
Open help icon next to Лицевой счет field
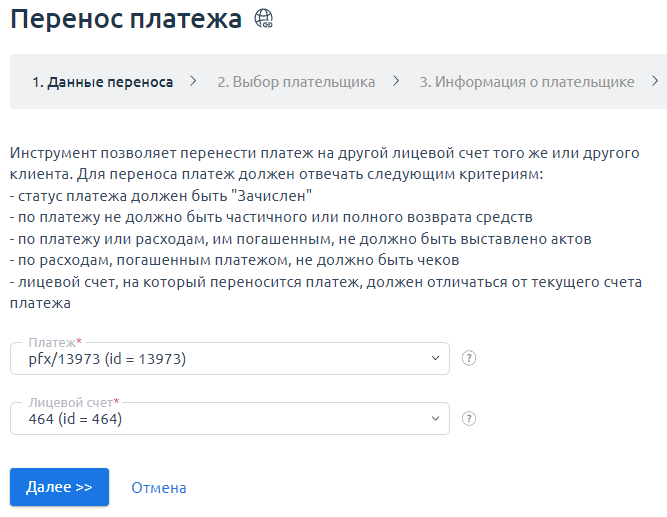pos(469,419)
